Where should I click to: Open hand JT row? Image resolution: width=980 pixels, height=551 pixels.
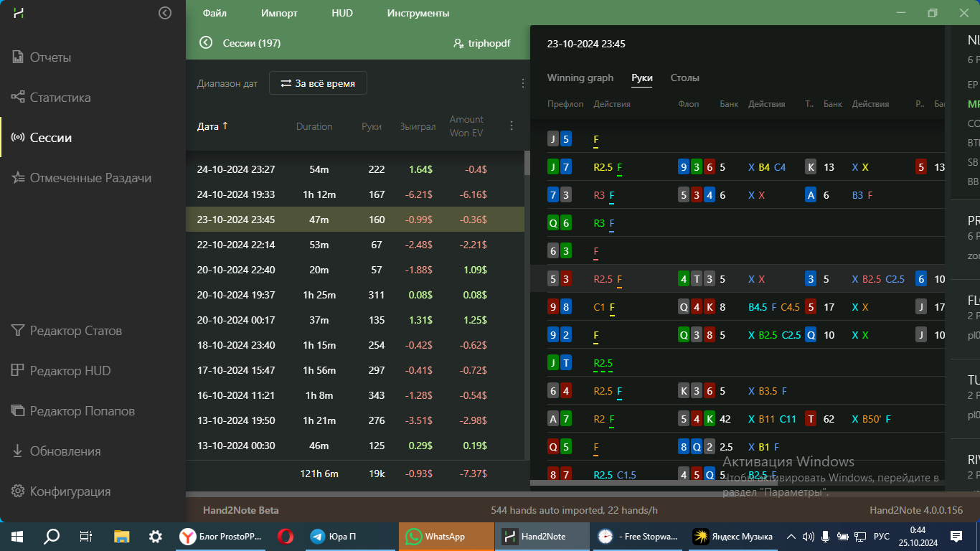coord(738,363)
